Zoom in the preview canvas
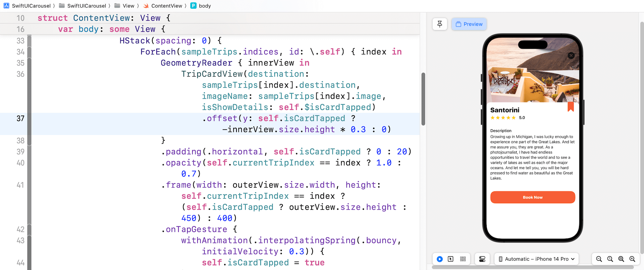 coord(632,259)
